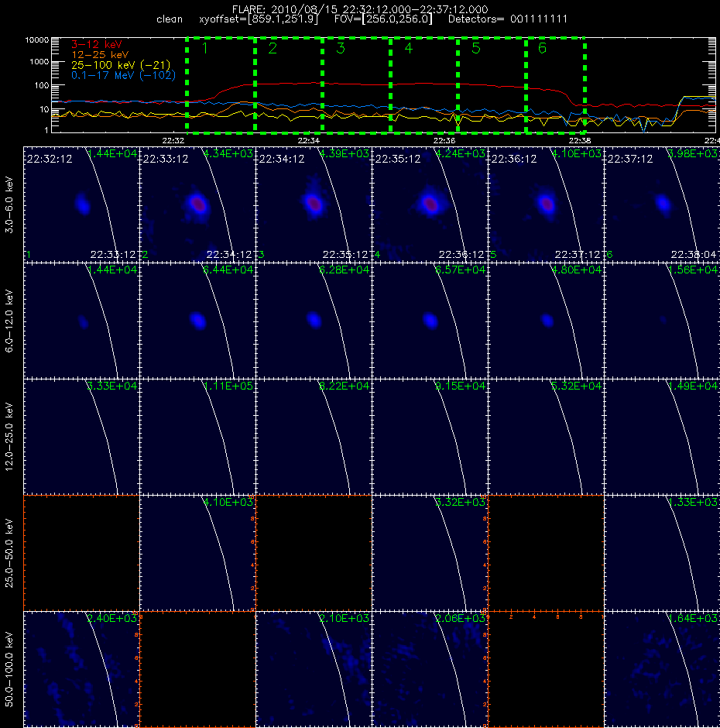
Task: Open the 3.0-6.0 keV image at 22:36:12
Action: pyautogui.click(x=546, y=204)
